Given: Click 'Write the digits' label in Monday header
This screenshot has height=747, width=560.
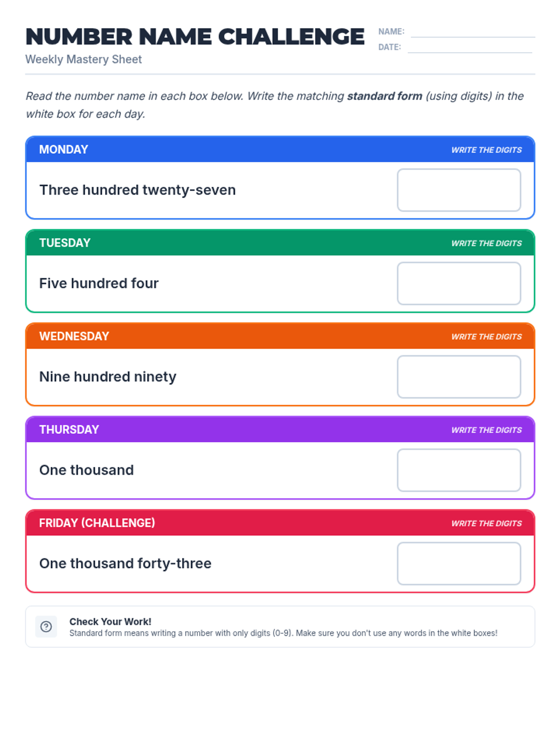Looking at the screenshot, I should pos(486,150).
